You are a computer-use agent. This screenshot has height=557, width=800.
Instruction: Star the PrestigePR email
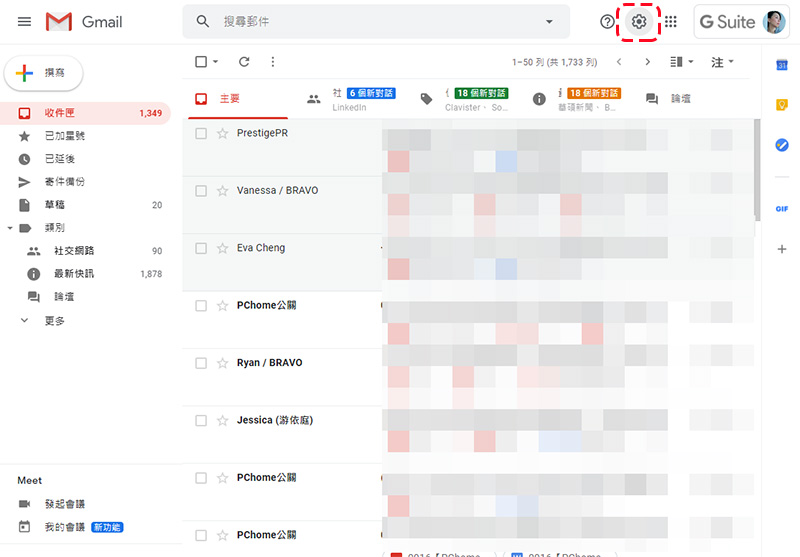pyautogui.click(x=223, y=134)
